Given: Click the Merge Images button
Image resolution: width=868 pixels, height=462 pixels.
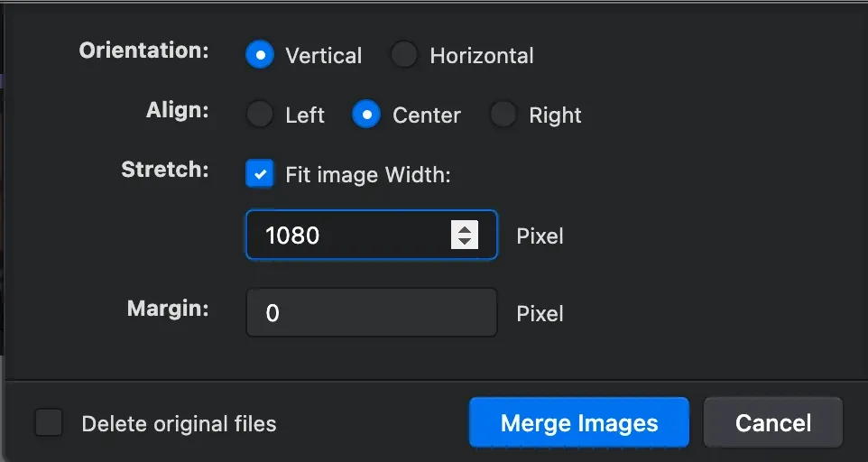Looking at the screenshot, I should pyautogui.click(x=579, y=422).
